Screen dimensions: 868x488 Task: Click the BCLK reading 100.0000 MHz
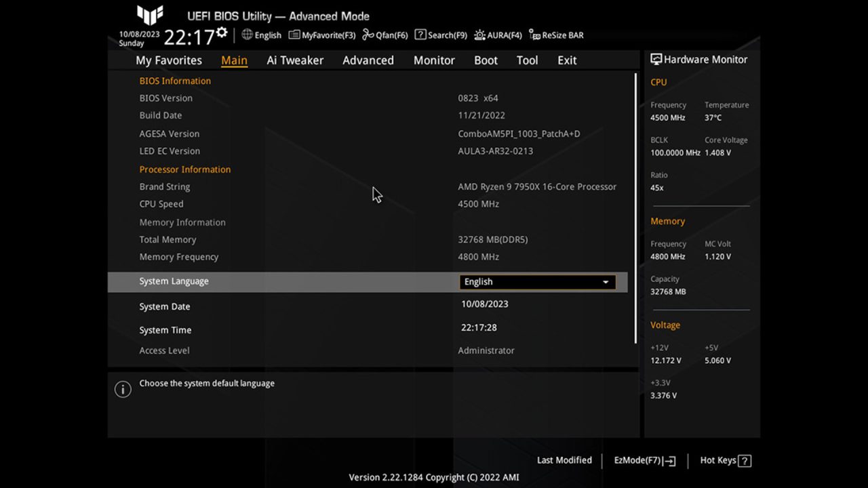coord(675,153)
